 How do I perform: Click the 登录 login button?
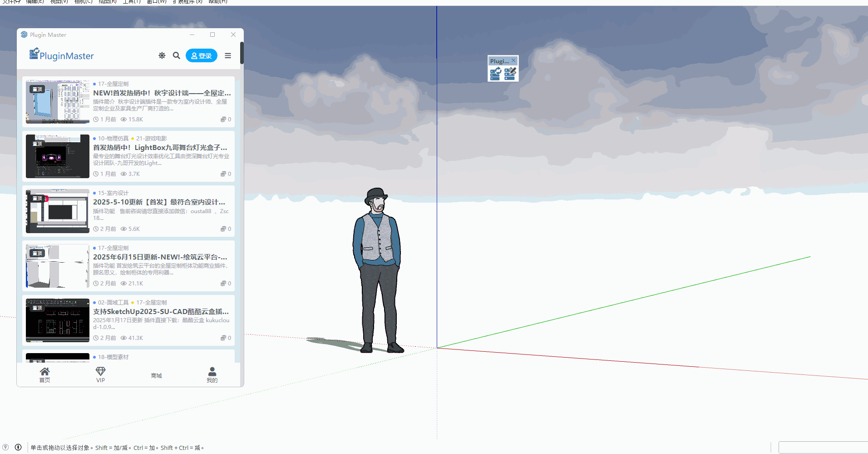(202, 55)
